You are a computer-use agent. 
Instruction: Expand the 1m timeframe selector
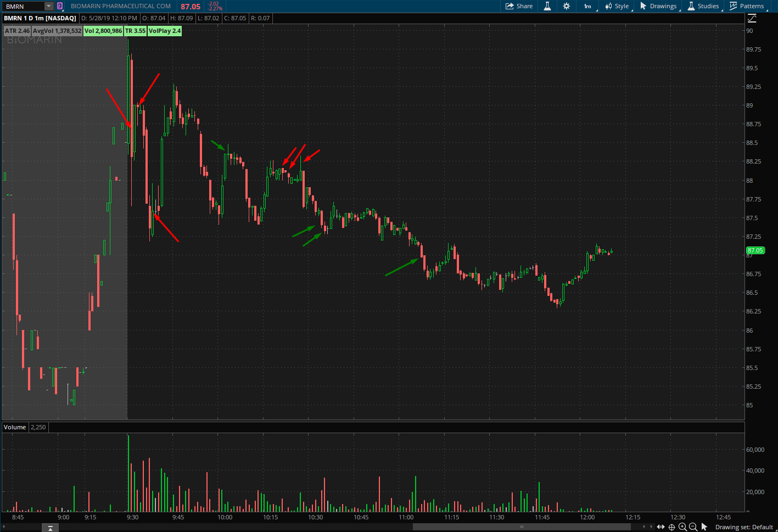tap(588, 6)
